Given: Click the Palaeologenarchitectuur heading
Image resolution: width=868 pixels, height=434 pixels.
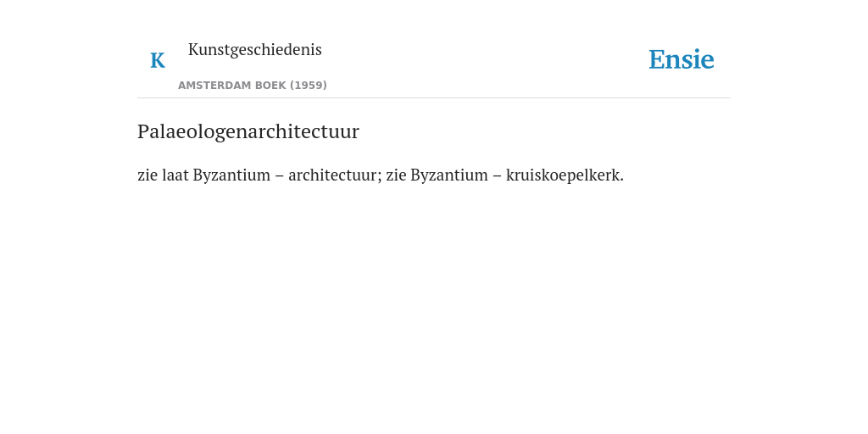Looking at the screenshot, I should (248, 131).
